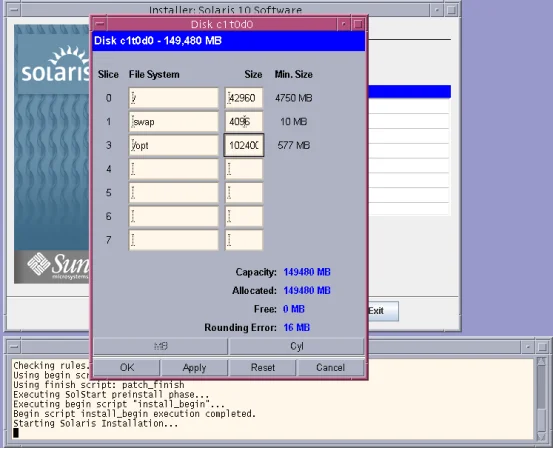Click the Rounding Error value 16 MB
Viewport: 553px width, 449px height.
coord(296,327)
